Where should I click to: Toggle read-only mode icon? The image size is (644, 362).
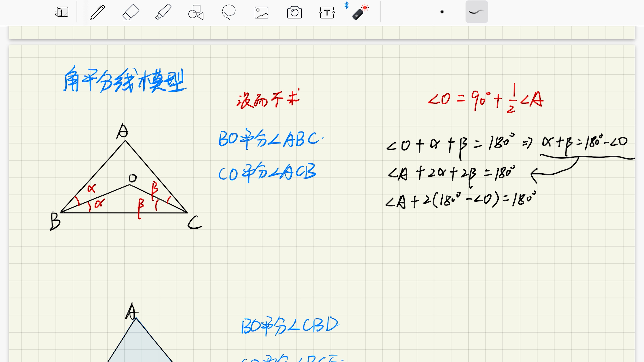[62, 12]
